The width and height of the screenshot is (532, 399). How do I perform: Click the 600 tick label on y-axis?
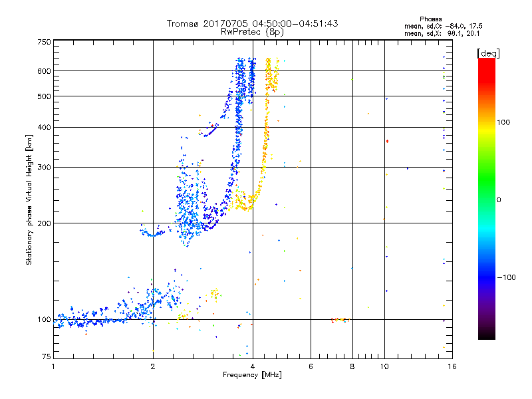tap(44, 71)
